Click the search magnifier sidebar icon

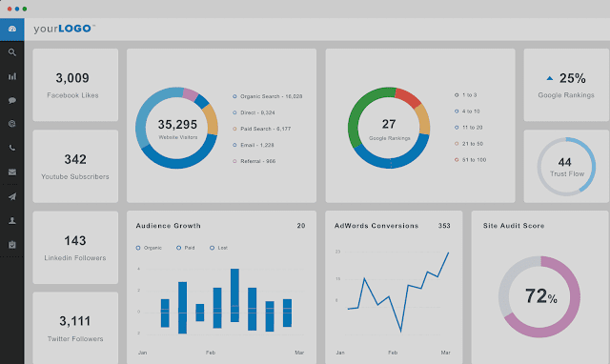click(12, 52)
